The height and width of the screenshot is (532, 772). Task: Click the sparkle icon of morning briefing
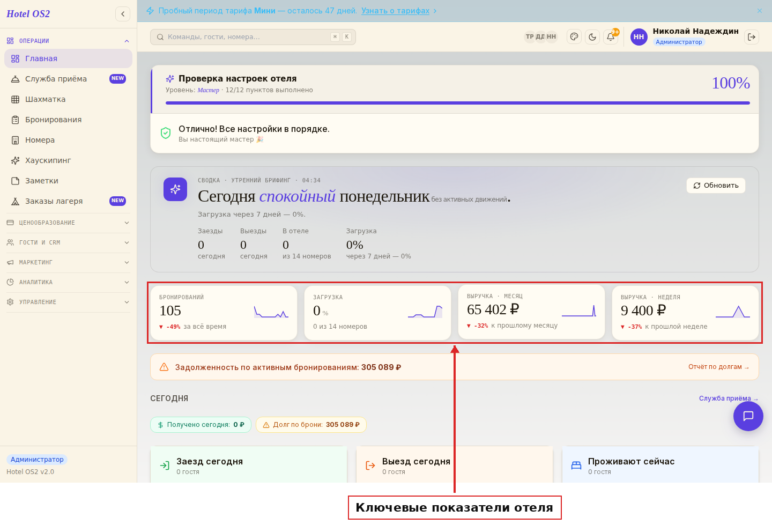(175, 189)
